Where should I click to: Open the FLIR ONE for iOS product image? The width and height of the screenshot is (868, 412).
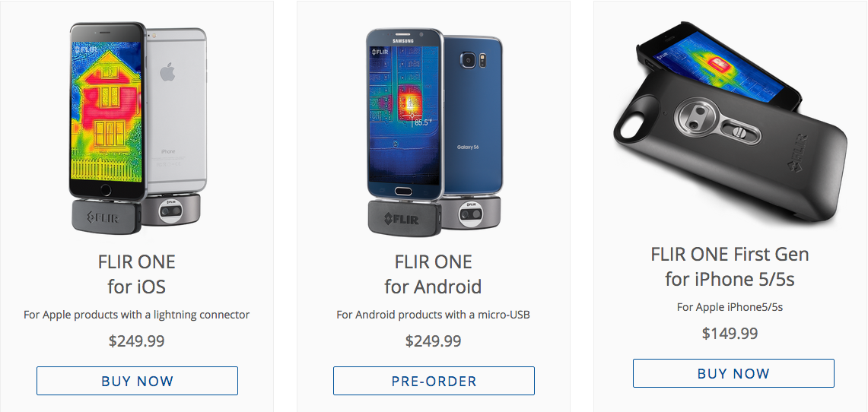click(x=138, y=127)
